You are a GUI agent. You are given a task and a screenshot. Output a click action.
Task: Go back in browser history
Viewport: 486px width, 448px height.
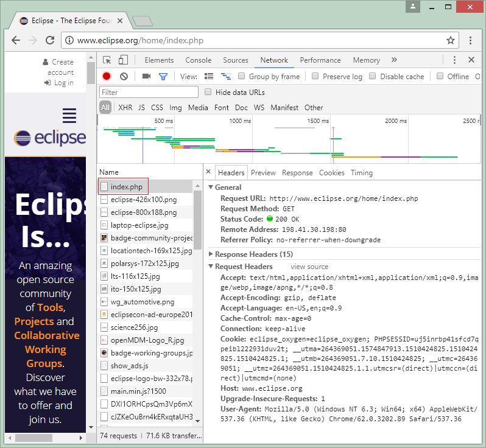coord(16,40)
